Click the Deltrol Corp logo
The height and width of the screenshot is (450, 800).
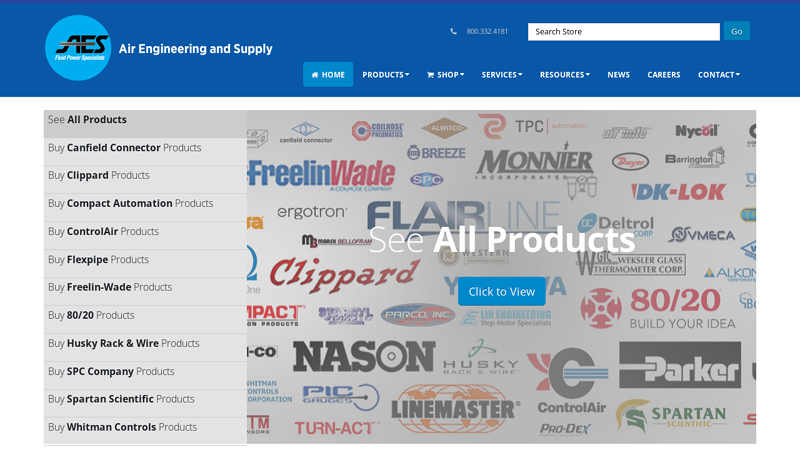coord(616,225)
